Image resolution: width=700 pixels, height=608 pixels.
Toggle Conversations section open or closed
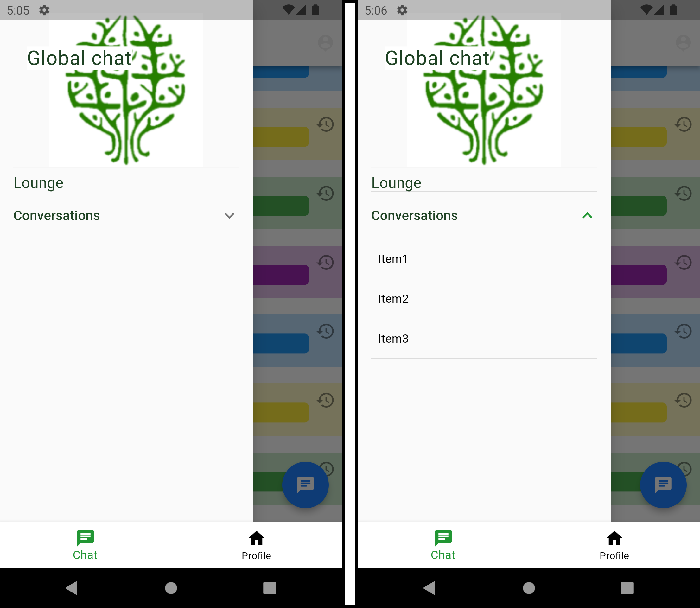229,215
